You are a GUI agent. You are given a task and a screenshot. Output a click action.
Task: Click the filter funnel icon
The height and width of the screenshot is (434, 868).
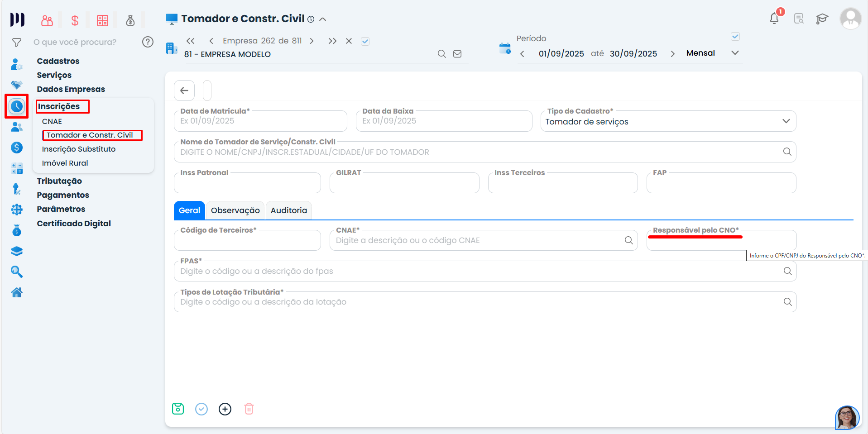(x=17, y=42)
